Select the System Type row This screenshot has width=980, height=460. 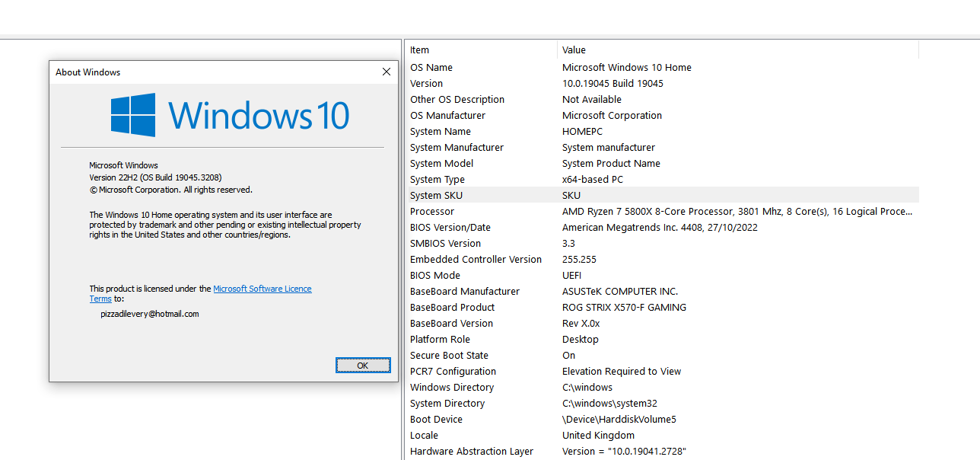[662, 180]
